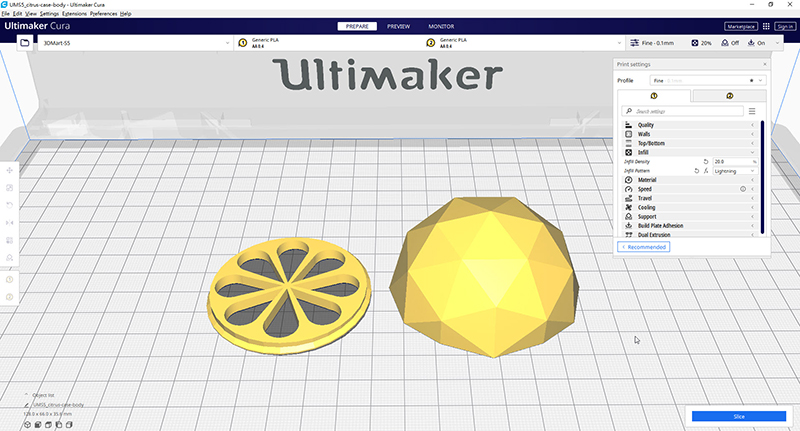Expand the Support settings chevron
Screen dimensions: 800x431
tap(752, 217)
